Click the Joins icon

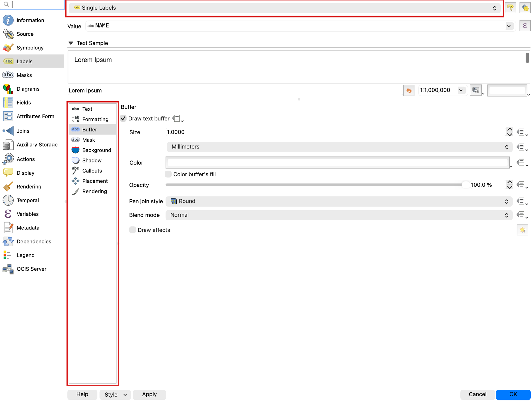coord(8,131)
